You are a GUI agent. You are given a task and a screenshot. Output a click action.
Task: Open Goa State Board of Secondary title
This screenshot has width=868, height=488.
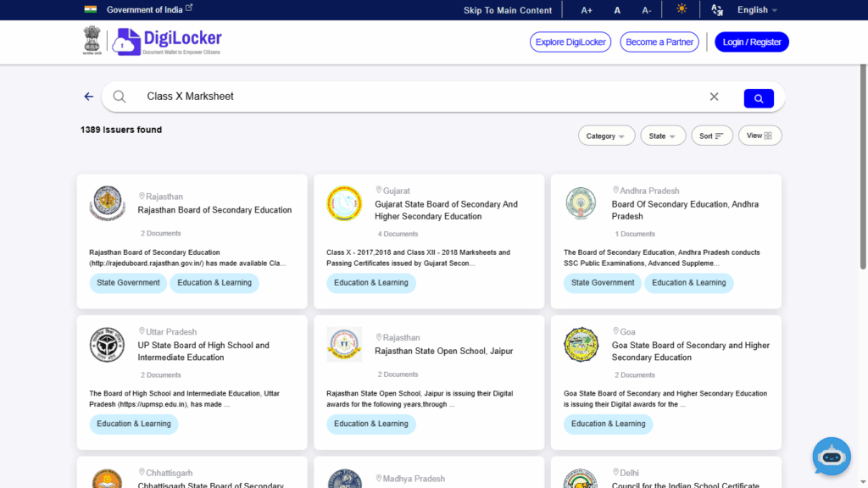click(x=691, y=352)
